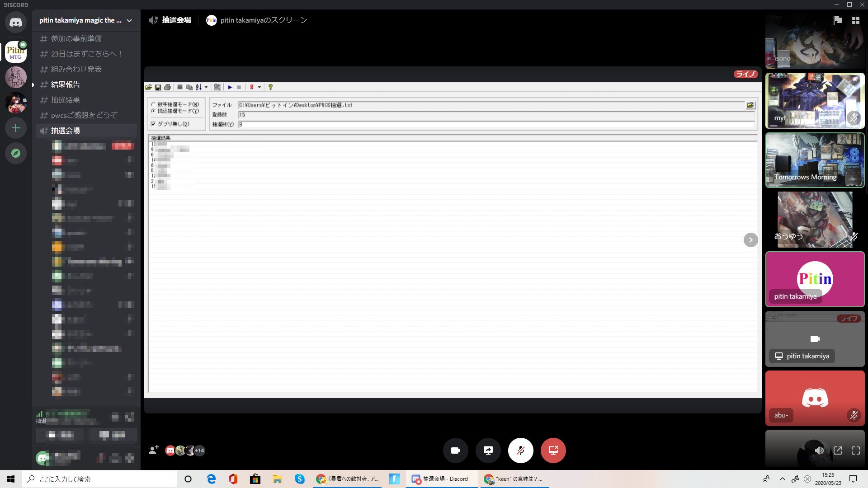
Task: Open Explore Public Servers compass
Action: click(x=16, y=154)
